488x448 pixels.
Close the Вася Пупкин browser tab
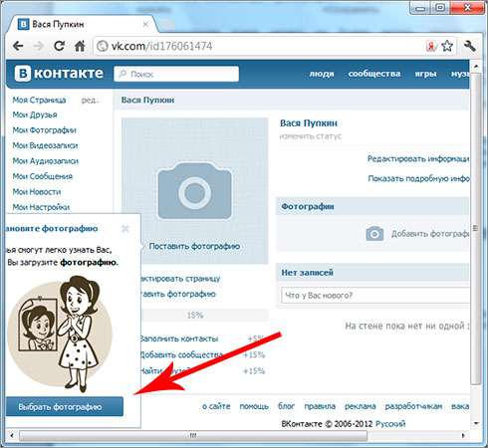(145, 24)
